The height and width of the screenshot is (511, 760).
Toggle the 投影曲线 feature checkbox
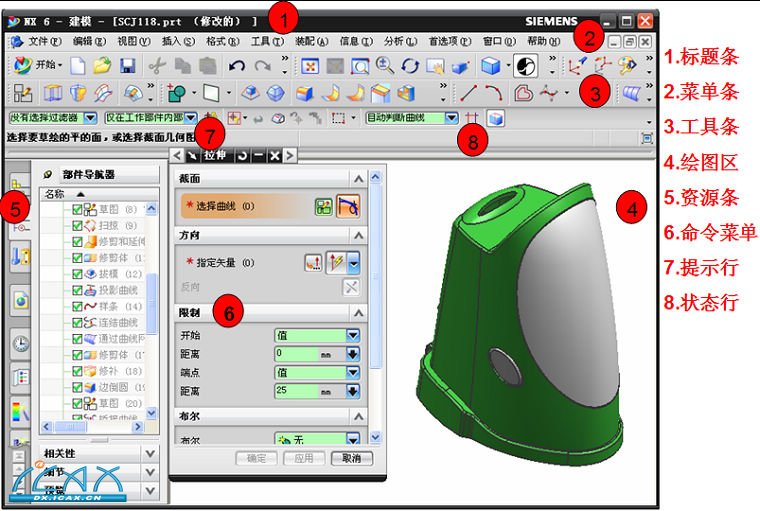(77, 290)
